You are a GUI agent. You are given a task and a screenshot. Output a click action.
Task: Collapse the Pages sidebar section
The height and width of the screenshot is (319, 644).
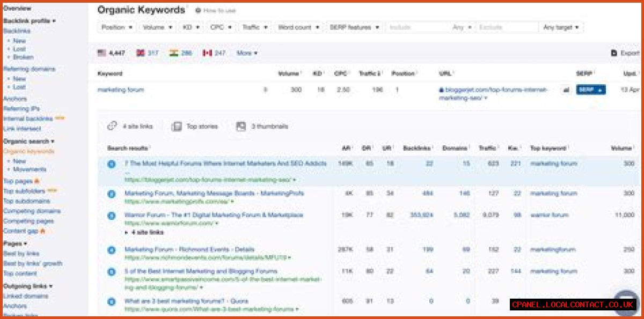[x=15, y=244]
